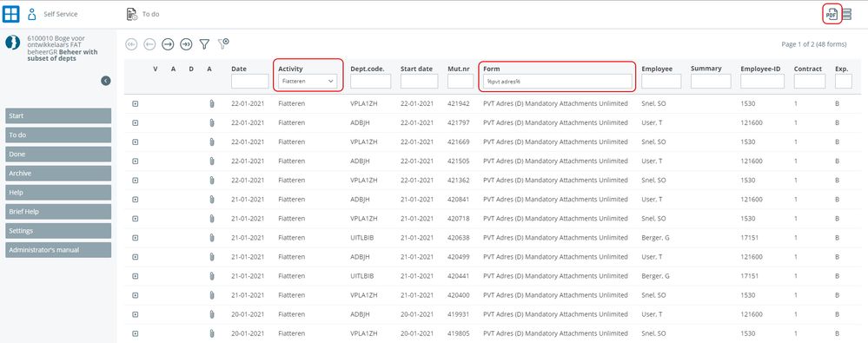Jump to last page arrow
Image resolution: width=868 pixels, height=343 pixels.
click(186, 44)
